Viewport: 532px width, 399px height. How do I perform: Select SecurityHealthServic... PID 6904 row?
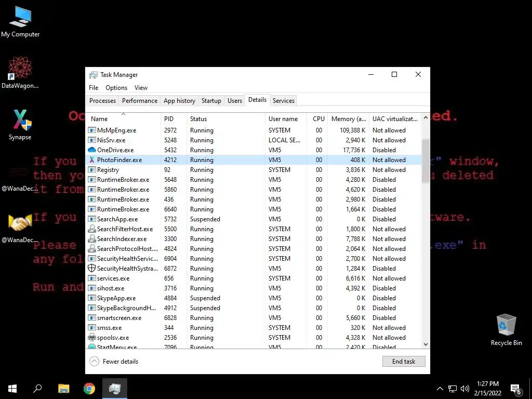point(254,259)
